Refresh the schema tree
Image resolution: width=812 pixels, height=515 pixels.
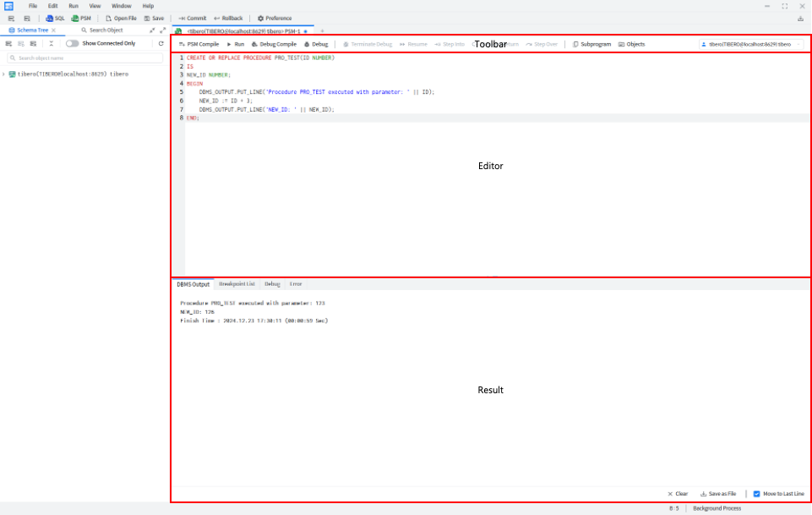[x=161, y=43]
